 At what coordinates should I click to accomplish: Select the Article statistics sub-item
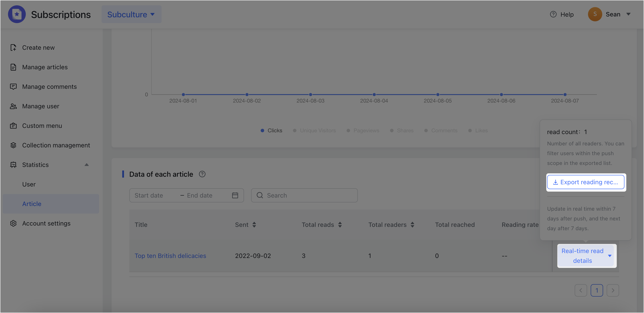[51, 204]
